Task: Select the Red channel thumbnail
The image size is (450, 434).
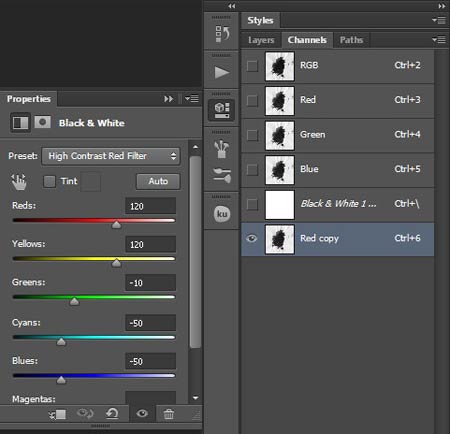Action: (280, 101)
